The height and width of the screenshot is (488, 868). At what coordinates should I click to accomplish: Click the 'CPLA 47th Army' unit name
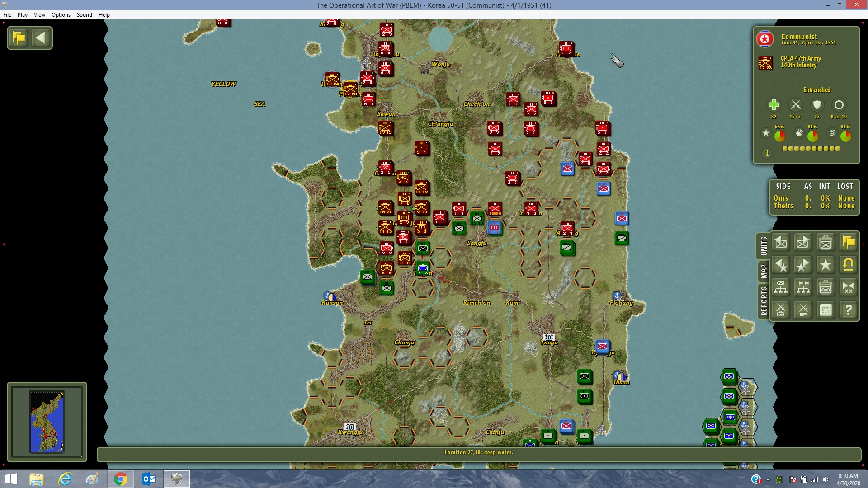801,58
